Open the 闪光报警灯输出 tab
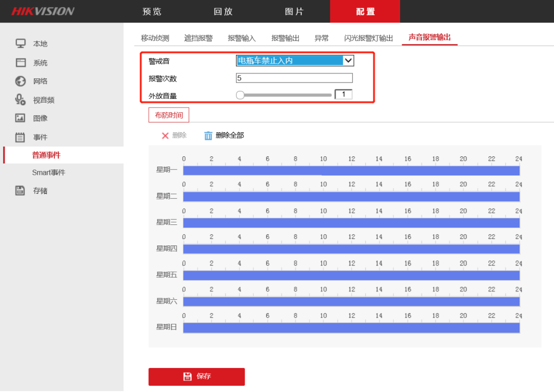This screenshot has width=554, height=392. click(x=368, y=38)
